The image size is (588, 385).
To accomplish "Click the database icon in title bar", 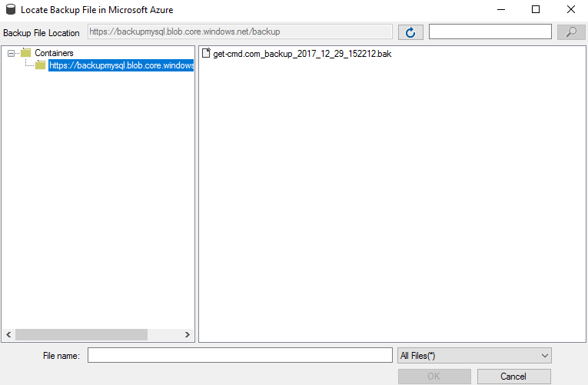I will [x=11, y=9].
